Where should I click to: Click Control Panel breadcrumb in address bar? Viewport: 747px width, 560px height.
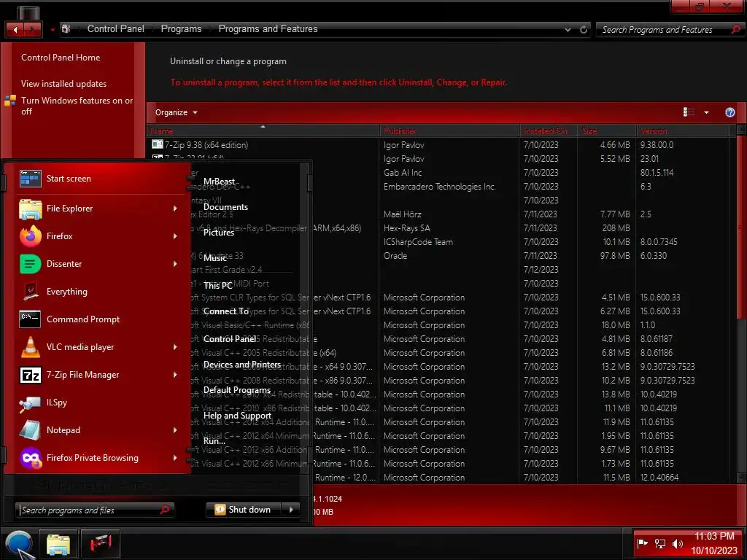pos(116,29)
